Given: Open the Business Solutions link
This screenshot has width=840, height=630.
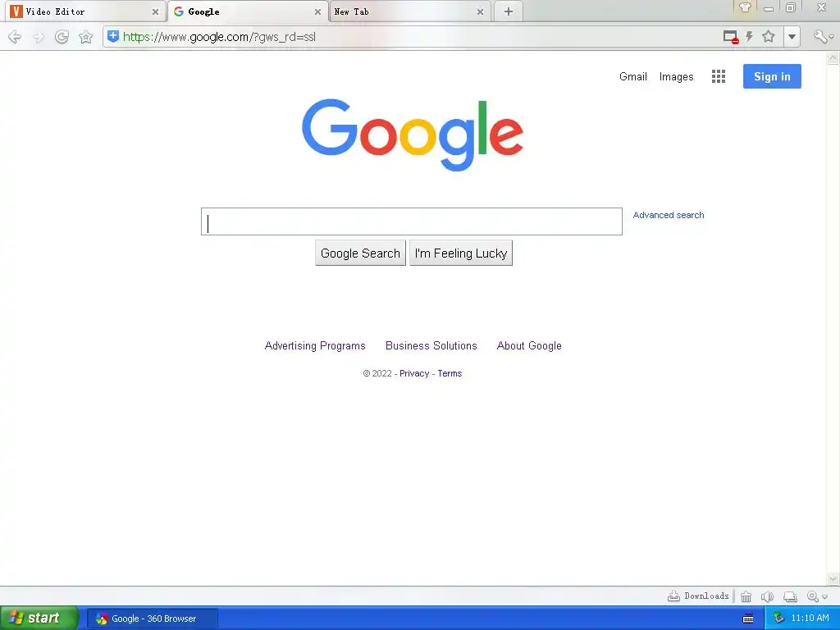Looking at the screenshot, I should click(x=431, y=345).
